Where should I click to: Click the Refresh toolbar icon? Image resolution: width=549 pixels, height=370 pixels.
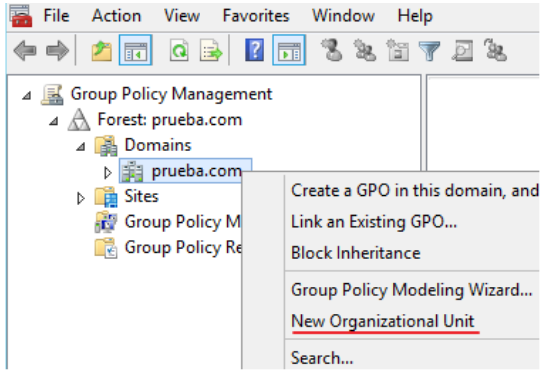coord(179,51)
